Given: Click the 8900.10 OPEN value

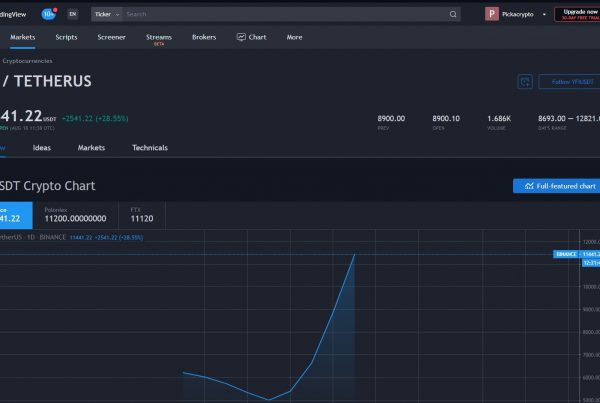Looking at the screenshot, I should (x=446, y=119).
